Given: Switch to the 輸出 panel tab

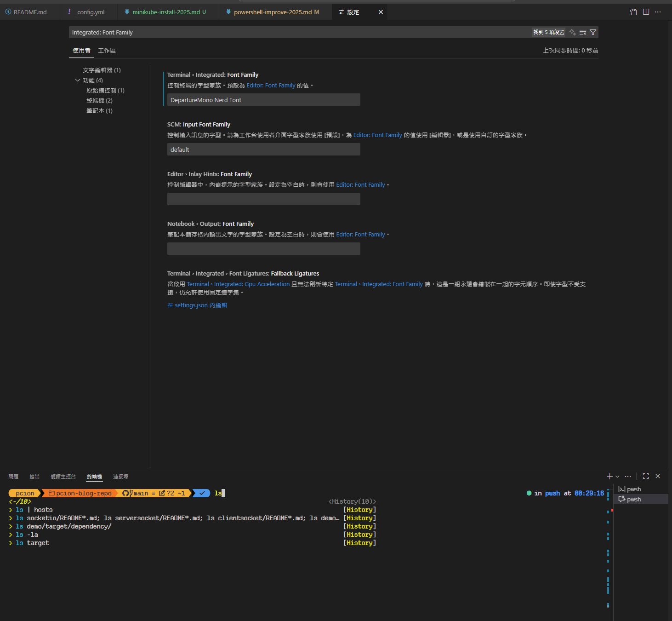Looking at the screenshot, I should coord(34,477).
